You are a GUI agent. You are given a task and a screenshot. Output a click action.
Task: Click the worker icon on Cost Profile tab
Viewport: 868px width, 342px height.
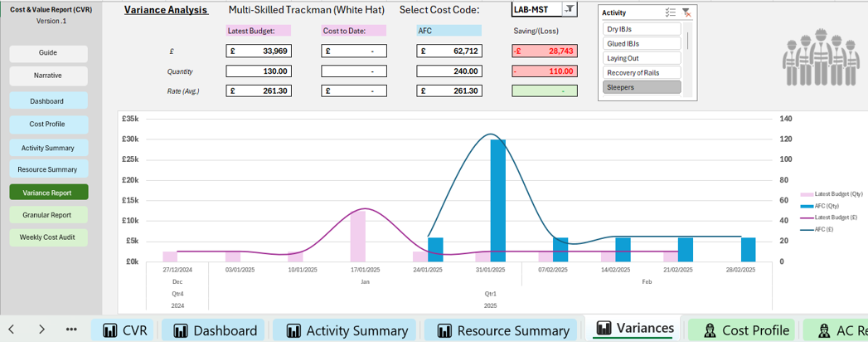click(708, 331)
